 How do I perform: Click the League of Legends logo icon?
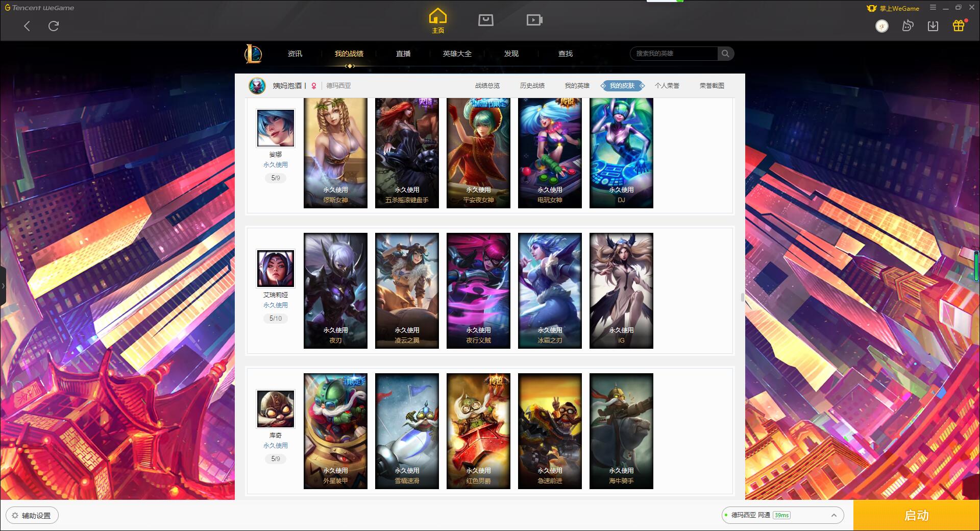click(x=253, y=54)
